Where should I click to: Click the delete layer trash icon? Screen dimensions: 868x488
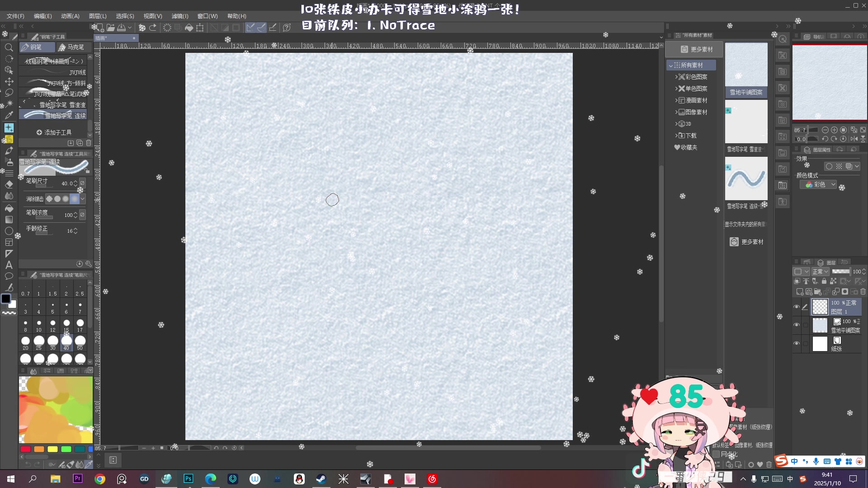tap(863, 292)
